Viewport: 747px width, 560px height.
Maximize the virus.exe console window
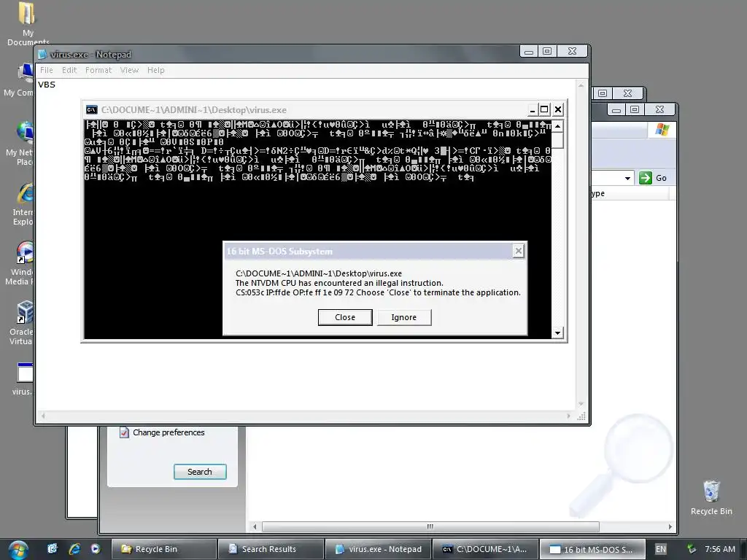[544, 109]
